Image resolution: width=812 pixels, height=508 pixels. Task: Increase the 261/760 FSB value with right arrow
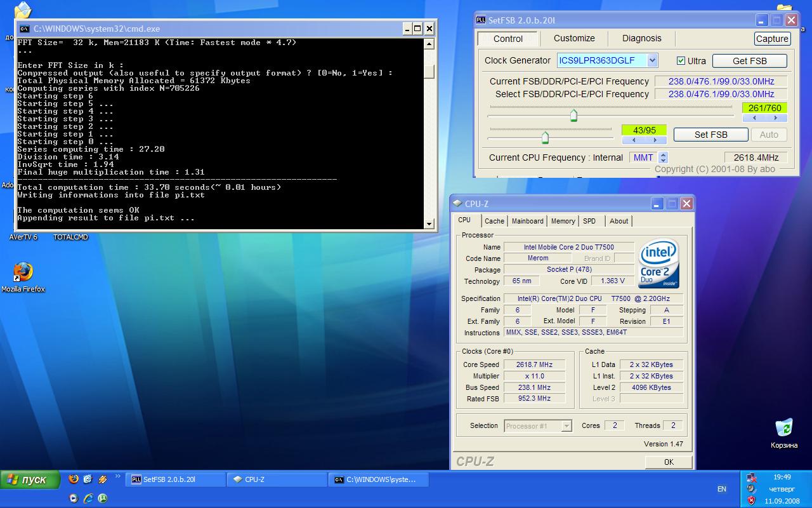(776, 118)
